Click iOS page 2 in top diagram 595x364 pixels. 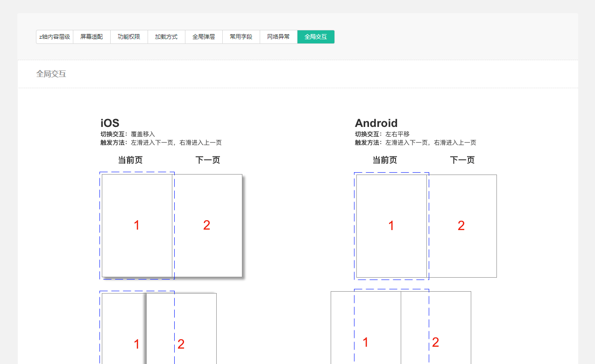(x=207, y=225)
